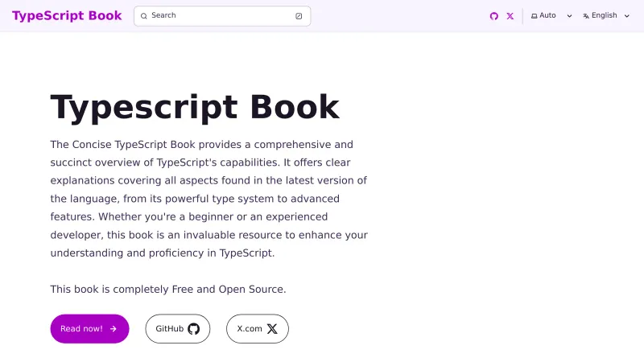Click the translate icon beside English
This screenshot has height=362, width=644.
(x=586, y=16)
